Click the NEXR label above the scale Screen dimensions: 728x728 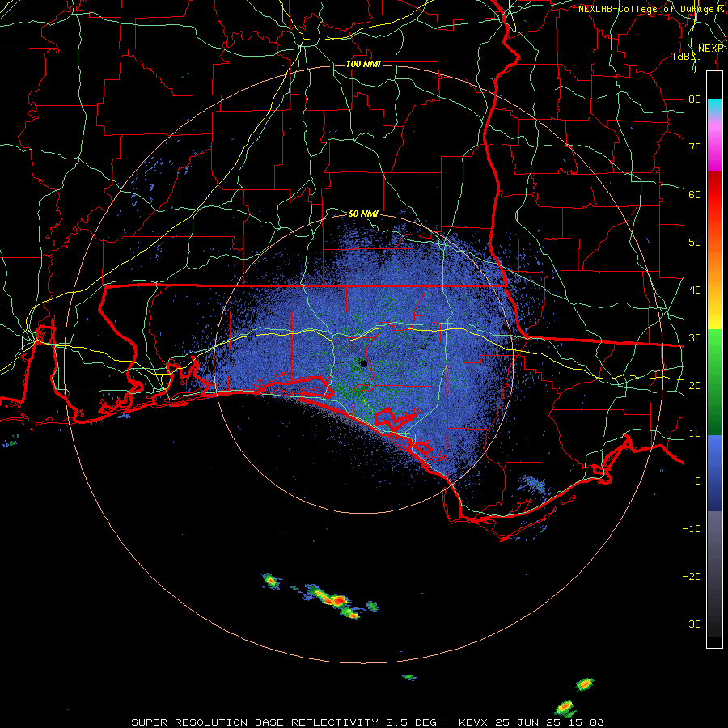pos(711,48)
